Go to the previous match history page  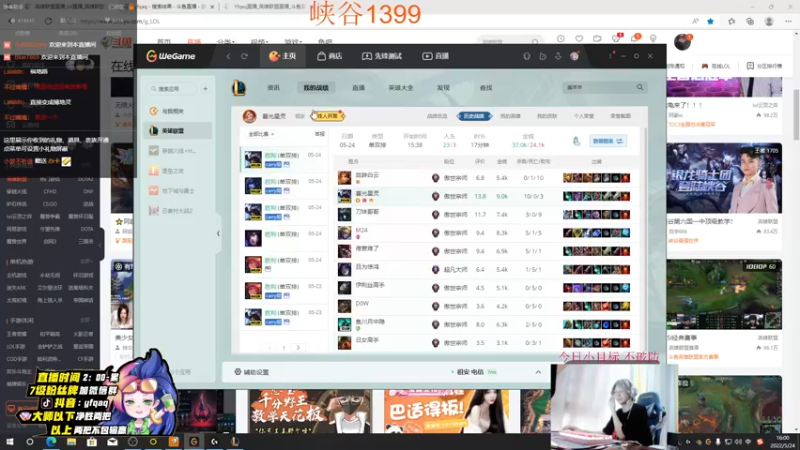coord(270,348)
